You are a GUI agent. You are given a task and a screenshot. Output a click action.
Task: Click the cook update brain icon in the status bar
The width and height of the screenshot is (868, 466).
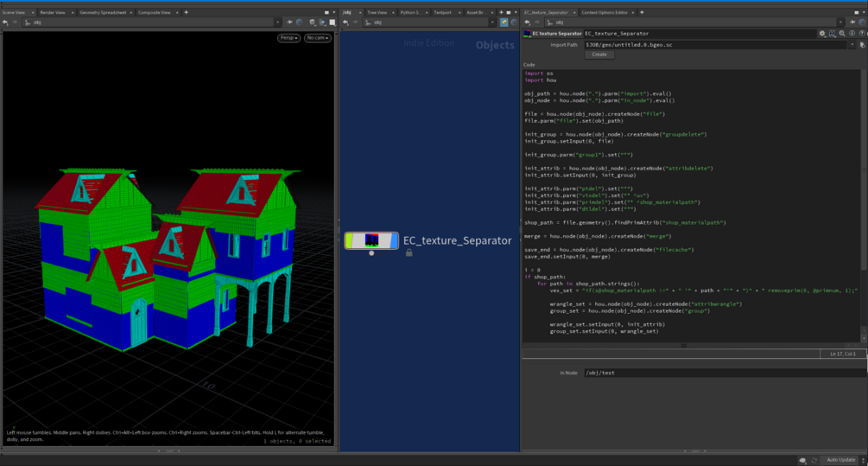point(802,460)
